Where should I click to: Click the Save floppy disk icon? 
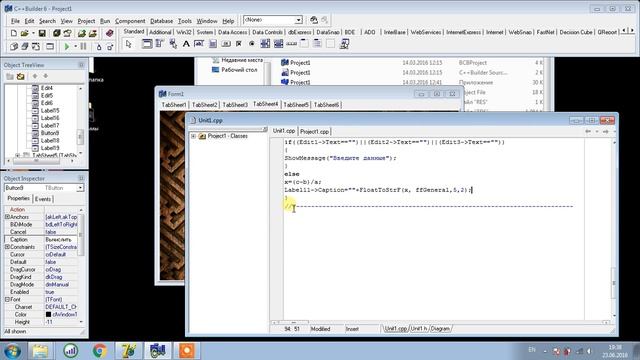[42, 33]
